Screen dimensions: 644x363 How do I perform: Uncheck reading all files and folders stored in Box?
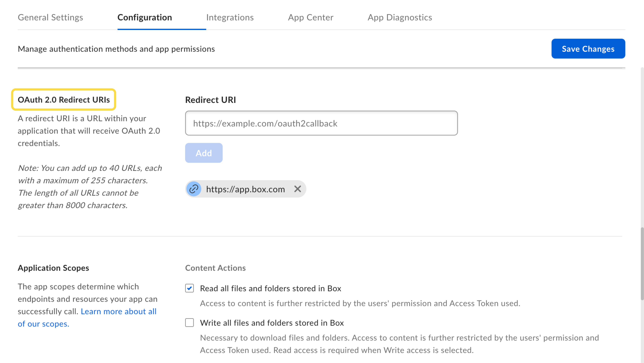point(189,288)
